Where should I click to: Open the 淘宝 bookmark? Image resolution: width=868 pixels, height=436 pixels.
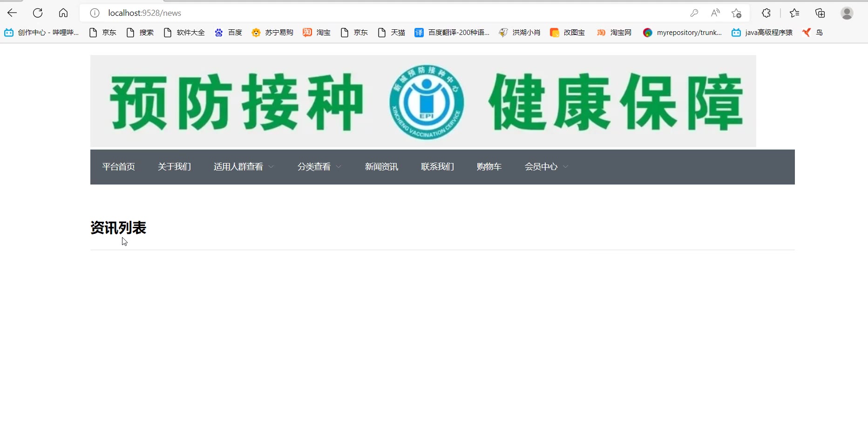(x=317, y=33)
